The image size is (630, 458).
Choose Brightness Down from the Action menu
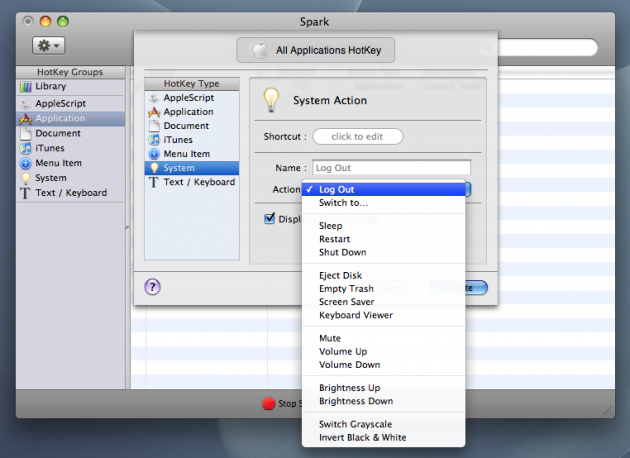[x=384, y=401]
